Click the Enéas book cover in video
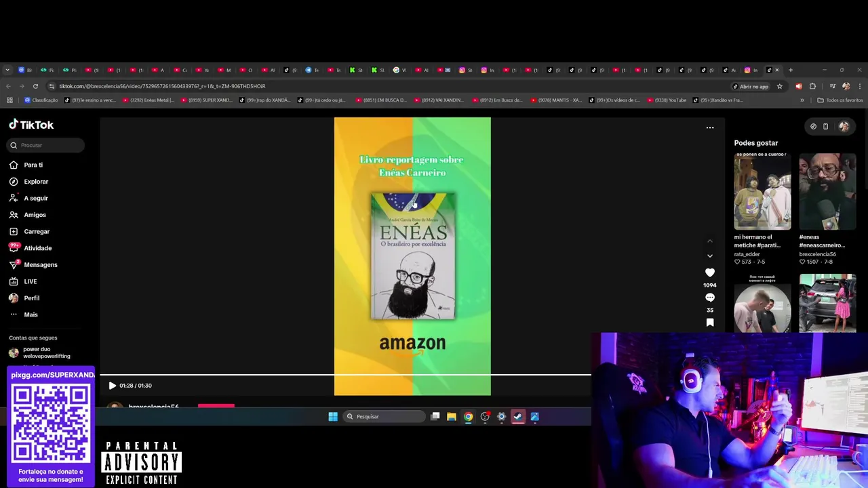Viewport: 868px width, 488px height. coord(413,256)
